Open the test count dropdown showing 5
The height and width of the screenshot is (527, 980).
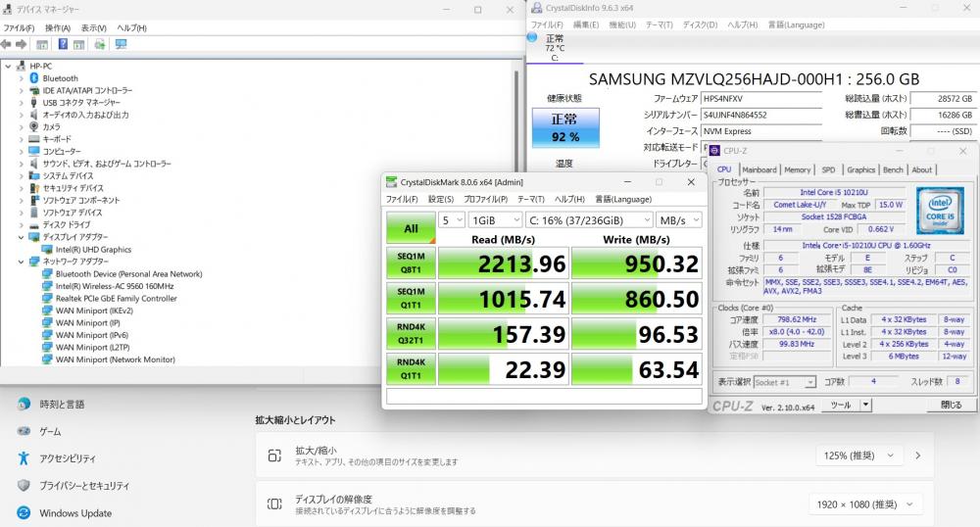click(x=452, y=220)
